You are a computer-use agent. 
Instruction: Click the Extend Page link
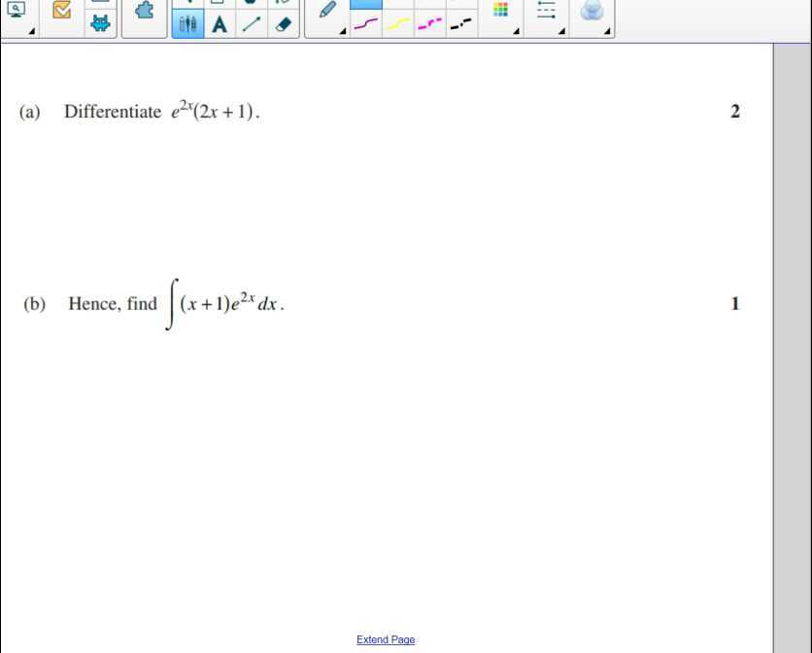click(386, 639)
